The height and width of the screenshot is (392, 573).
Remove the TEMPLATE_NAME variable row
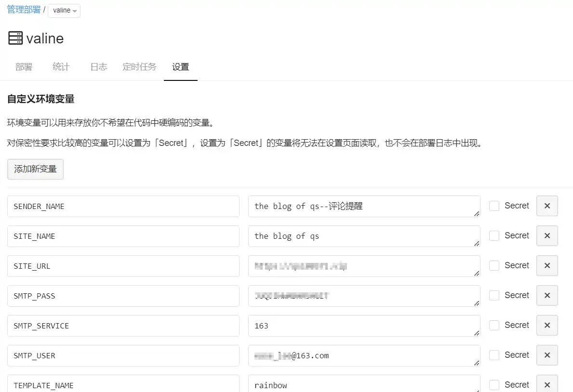pos(547,384)
